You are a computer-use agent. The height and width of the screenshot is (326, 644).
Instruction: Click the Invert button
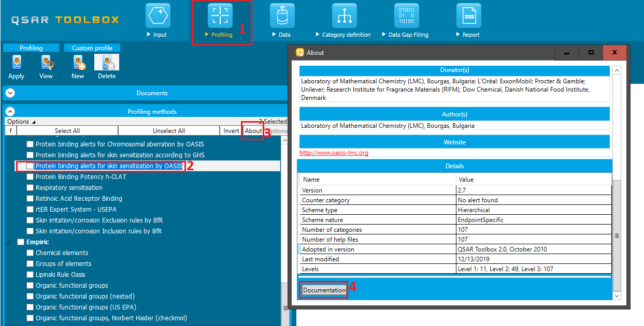click(231, 131)
